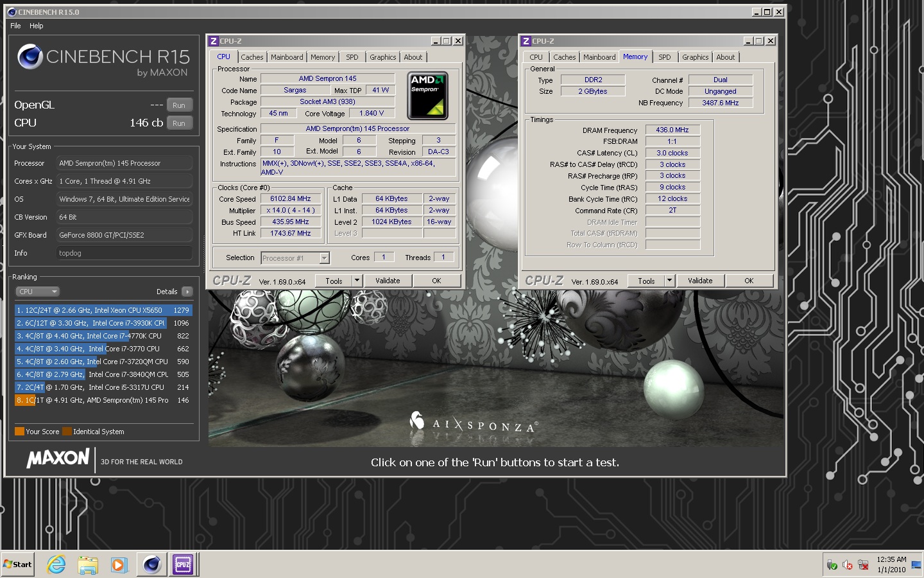The width and height of the screenshot is (924, 578).
Task: Click Validate in right CPU-Z window
Action: [x=700, y=281]
